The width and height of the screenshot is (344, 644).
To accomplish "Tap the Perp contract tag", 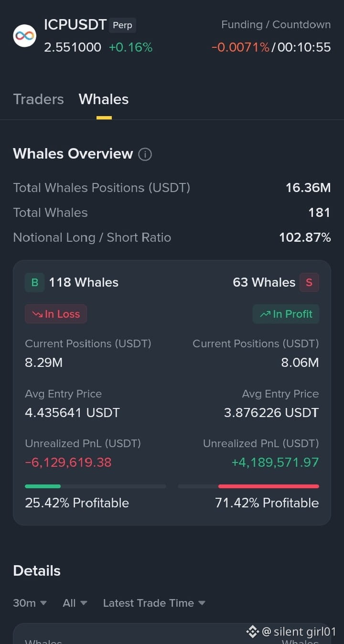I will (x=122, y=25).
